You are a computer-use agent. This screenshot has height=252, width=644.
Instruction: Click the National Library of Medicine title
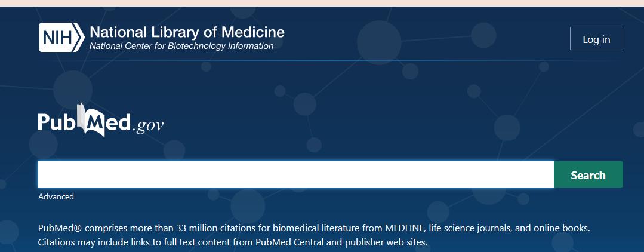pos(187,32)
